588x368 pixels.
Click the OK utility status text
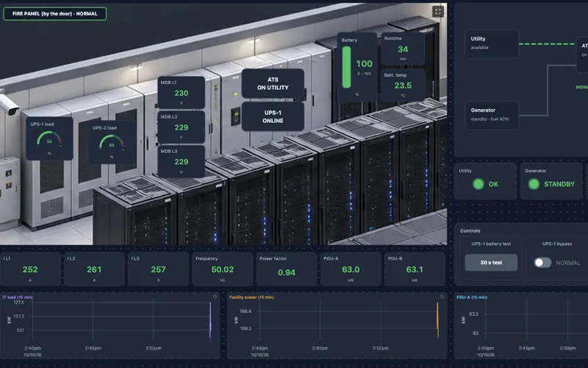point(493,184)
